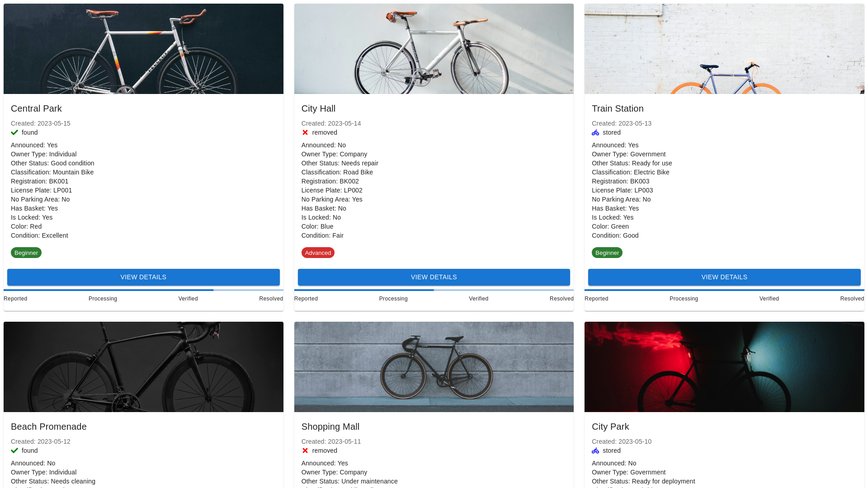Image resolution: width=868 pixels, height=488 pixels.
Task: Open the Central Park bike photo
Action: pyautogui.click(x=143, y=48)
